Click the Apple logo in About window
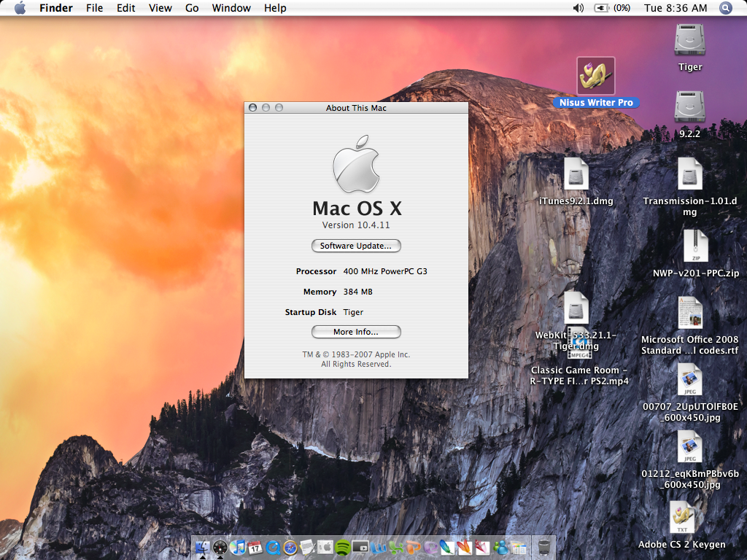 click(x=356, y=164)
